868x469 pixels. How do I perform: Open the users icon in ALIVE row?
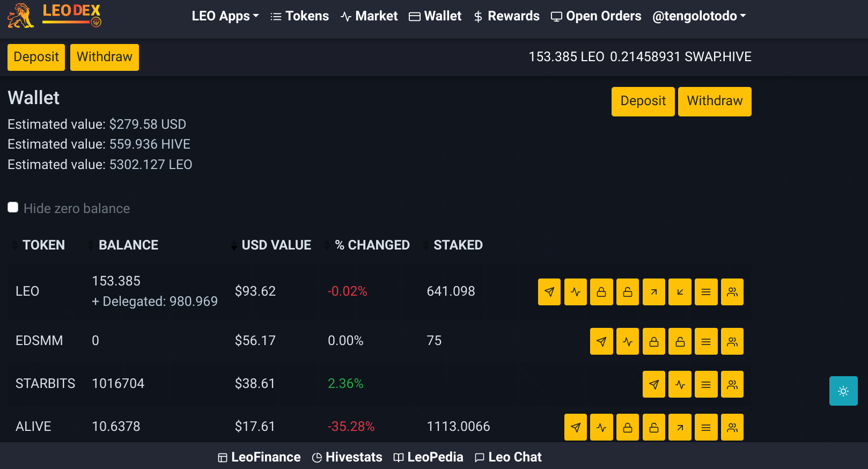click(732, 427)
